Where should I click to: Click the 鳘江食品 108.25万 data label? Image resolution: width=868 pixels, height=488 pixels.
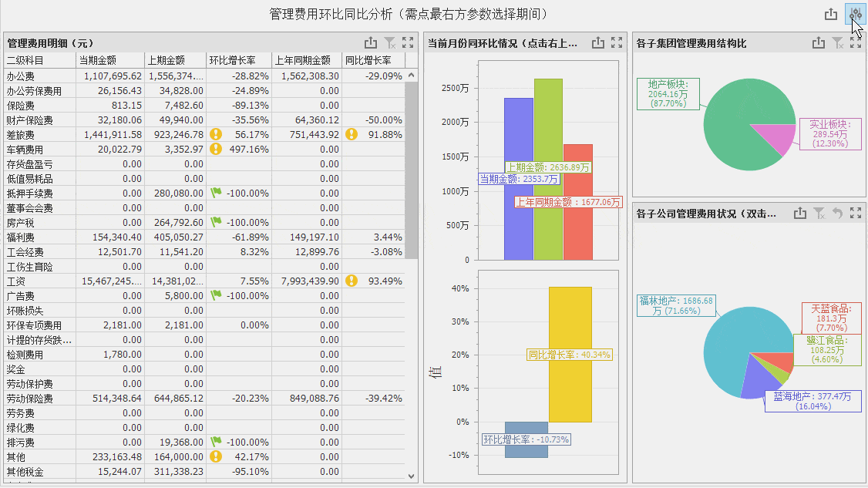tap(828, 349)
